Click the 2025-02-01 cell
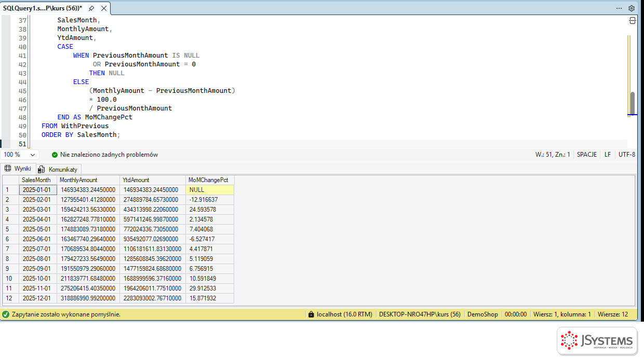Viewport: 644px width, 359px height. pos(38,200)
